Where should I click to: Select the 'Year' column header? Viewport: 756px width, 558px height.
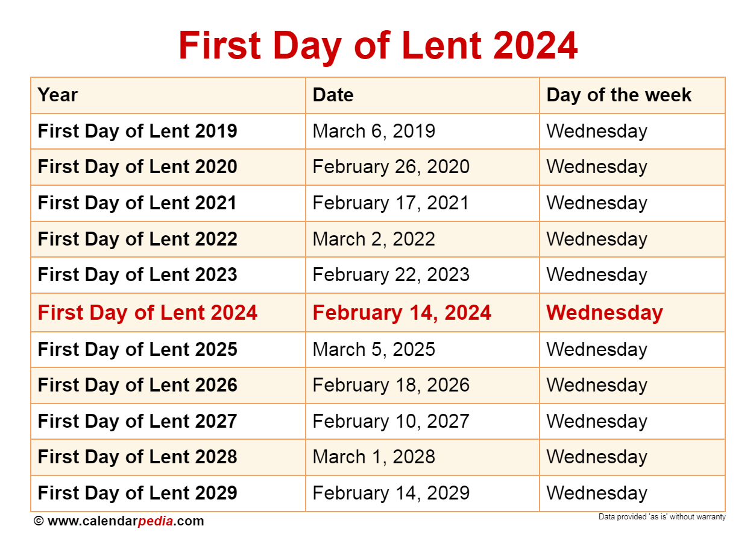58,95
